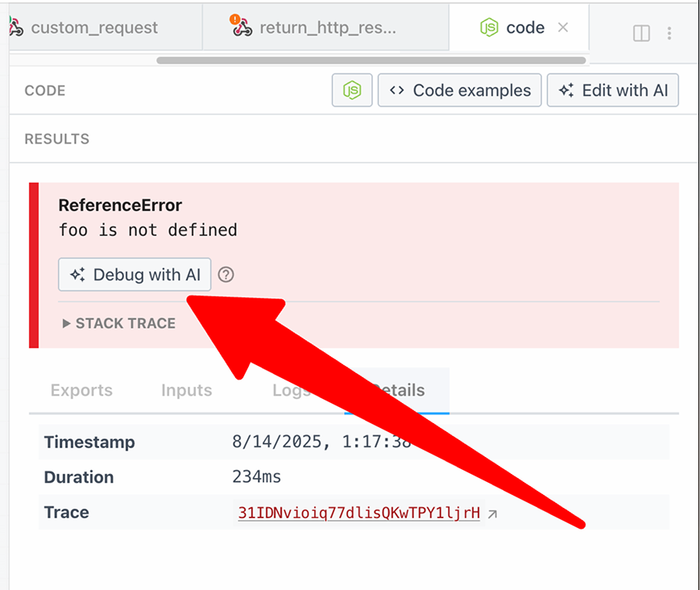The width and height of the screenshot is (700, 590).
Task: Click the Duration label
Action: tap(79, 477)
